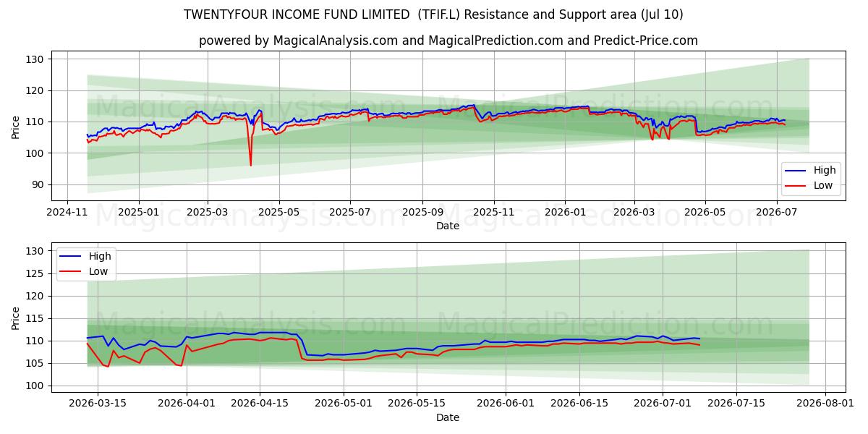Click the 'Date' axis label under top chart

[x=448, y=226]
